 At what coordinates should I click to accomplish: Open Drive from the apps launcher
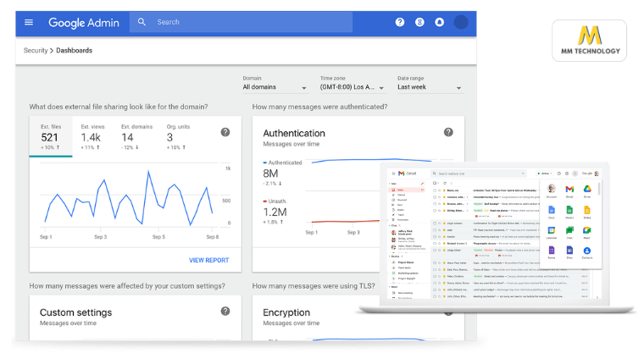[587, 190]
